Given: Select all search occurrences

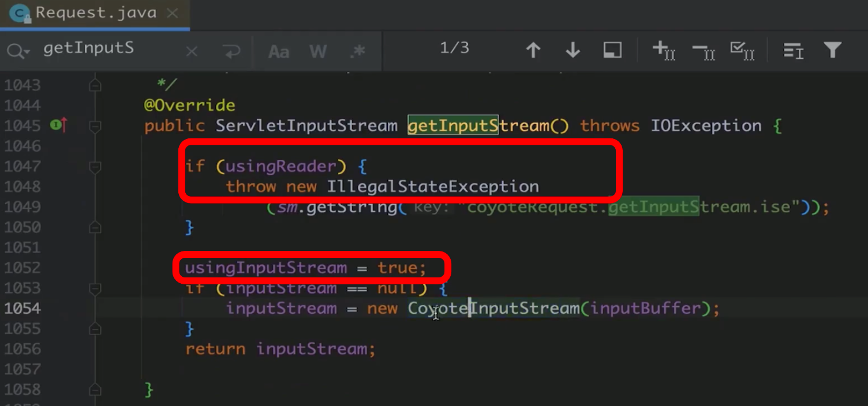Looking at the screenshot, I should (x=743, y=51).
